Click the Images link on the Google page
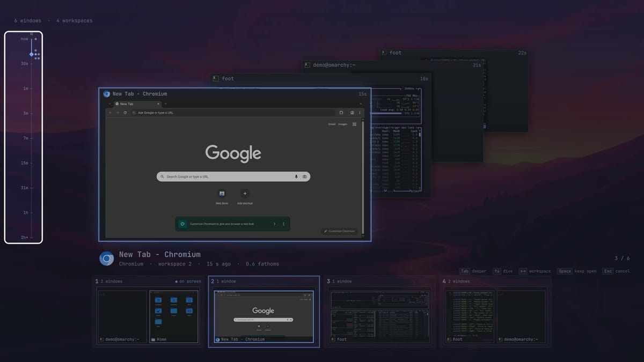This screenshot has height=362, width=644. (x=342, y=124)
